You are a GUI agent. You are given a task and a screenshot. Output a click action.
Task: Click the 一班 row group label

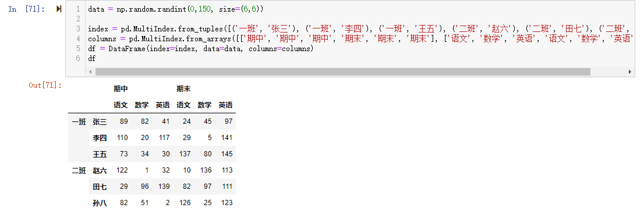(x=79, y=121)
